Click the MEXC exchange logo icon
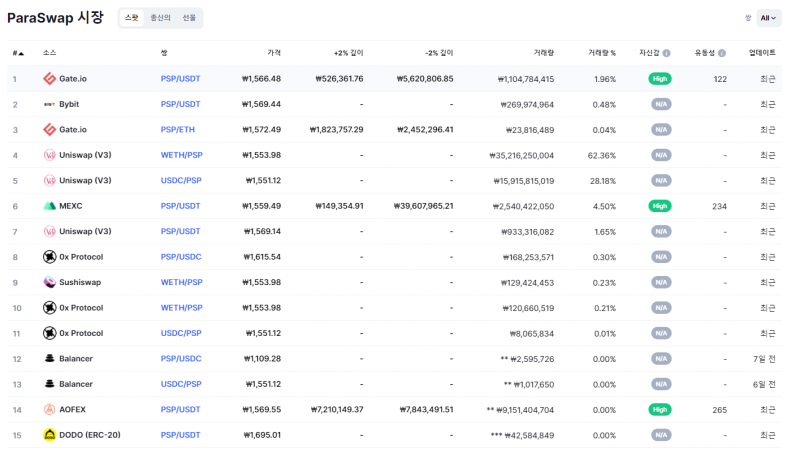 point(49,206)
